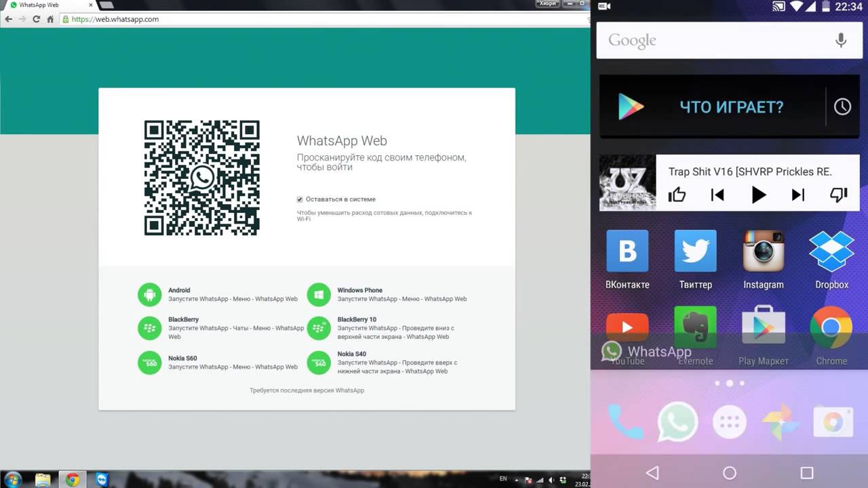Tap the microphone voice search icon
The image size is (868, 488).
click(x=841, y=40)
